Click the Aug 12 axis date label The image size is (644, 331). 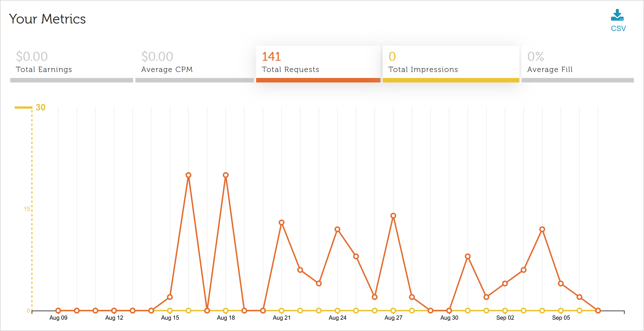[x=114, y=318]
